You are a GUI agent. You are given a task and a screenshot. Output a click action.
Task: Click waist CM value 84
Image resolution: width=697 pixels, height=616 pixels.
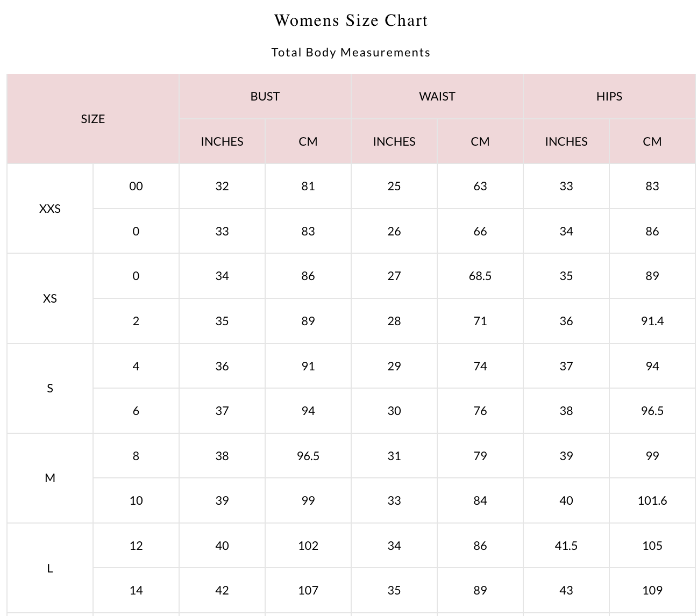(x=480, y=500)
